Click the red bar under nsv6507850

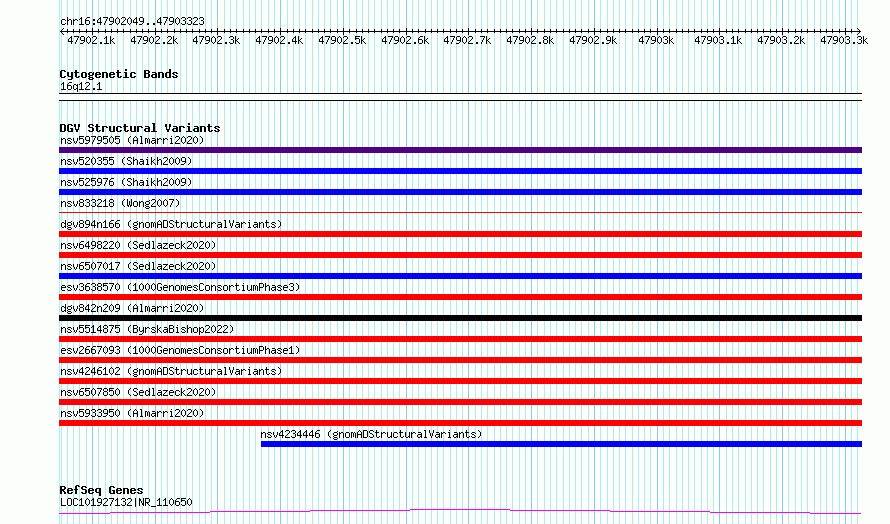pos(460,402)
